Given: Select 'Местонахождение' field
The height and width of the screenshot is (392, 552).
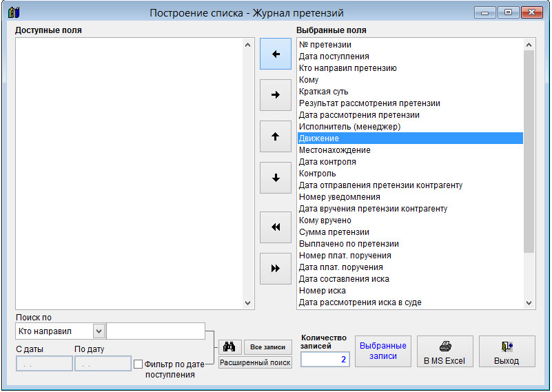Looking at the screenshot, I should point(410,150).
